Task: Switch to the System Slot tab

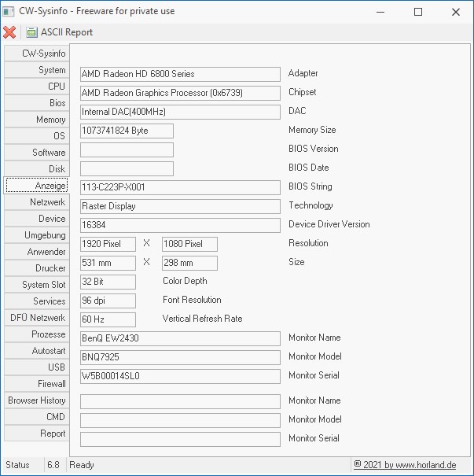Action: (36, 285)
